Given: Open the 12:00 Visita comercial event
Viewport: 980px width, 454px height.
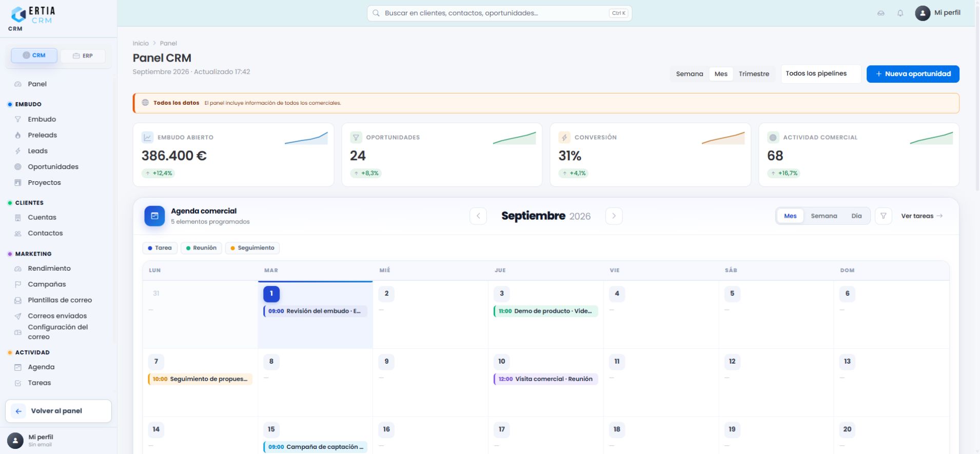Looking at the screenshot, I should point(545,379).
